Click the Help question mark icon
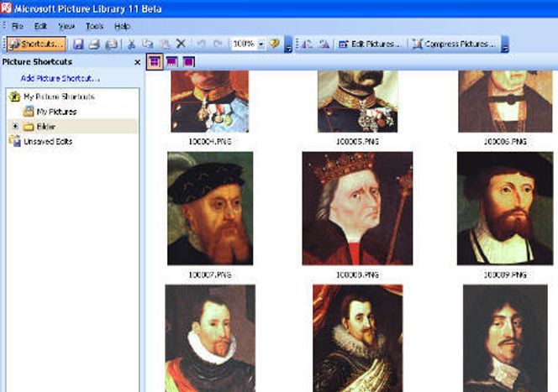Screen dimensions: 558x392 (x=275, y=44)
